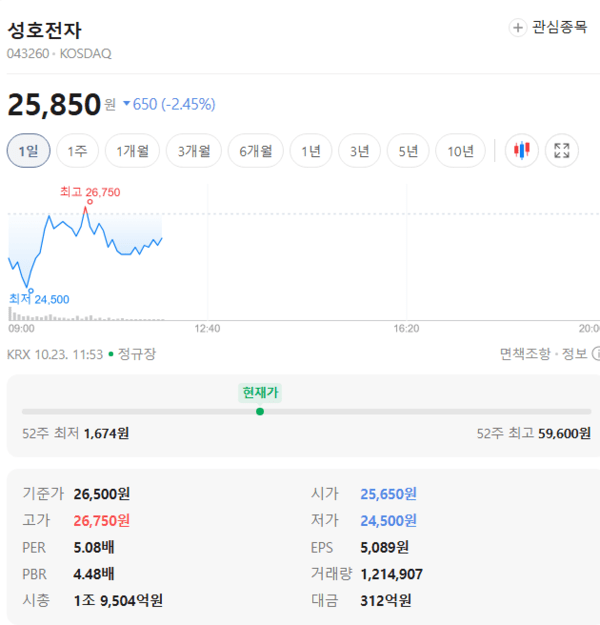Choose the 10년 chart period
The image size is (600, 625).
coord(460,151)
